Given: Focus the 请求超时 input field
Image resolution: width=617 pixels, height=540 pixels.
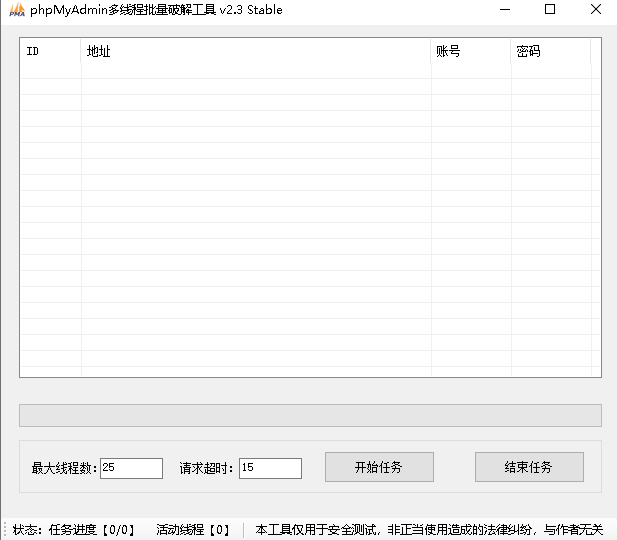Looking at the screenshot, I should pos(270,468).
